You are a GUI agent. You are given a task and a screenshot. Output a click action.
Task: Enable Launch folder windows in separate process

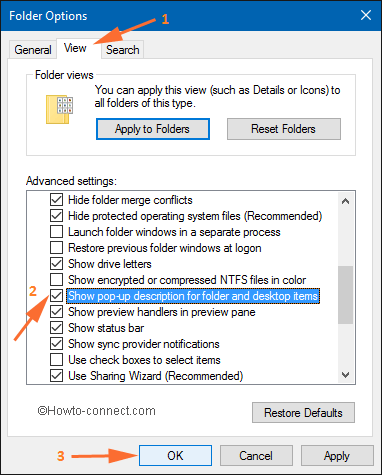[56, 232]
